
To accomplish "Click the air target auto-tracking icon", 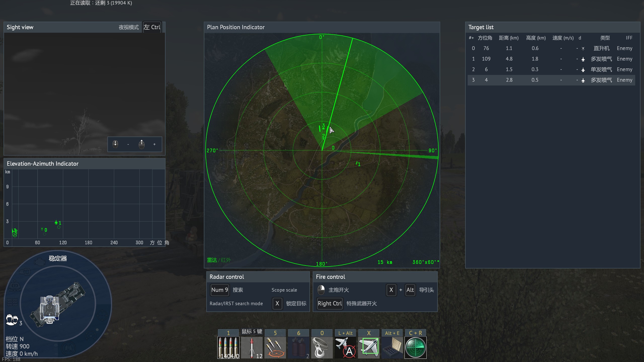I will [x=345, y=347].
